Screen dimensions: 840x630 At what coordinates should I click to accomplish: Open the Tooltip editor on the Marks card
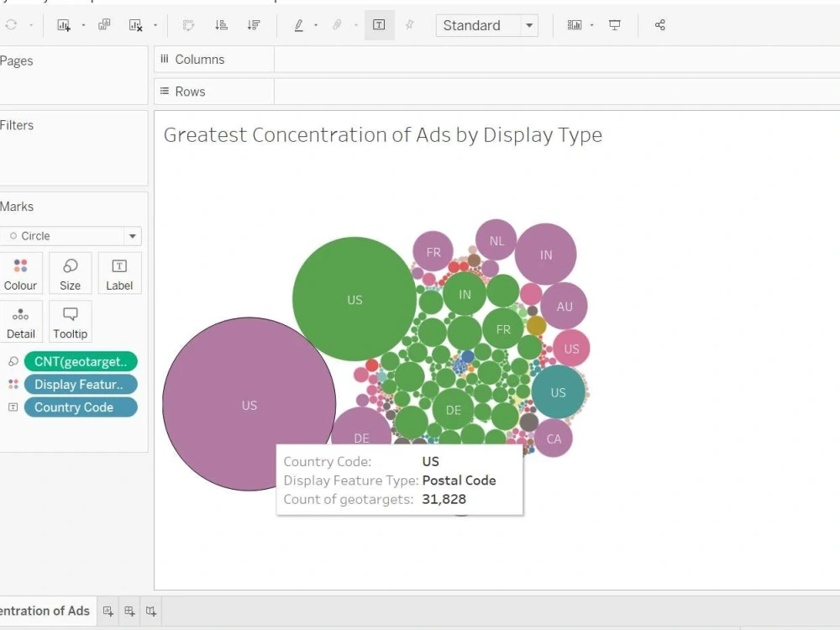70,321
